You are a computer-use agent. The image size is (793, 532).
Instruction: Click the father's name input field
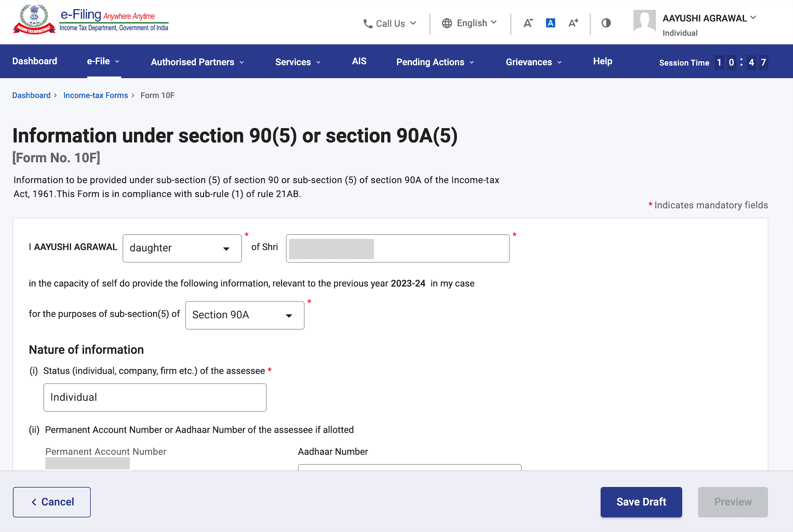[398, 248]
